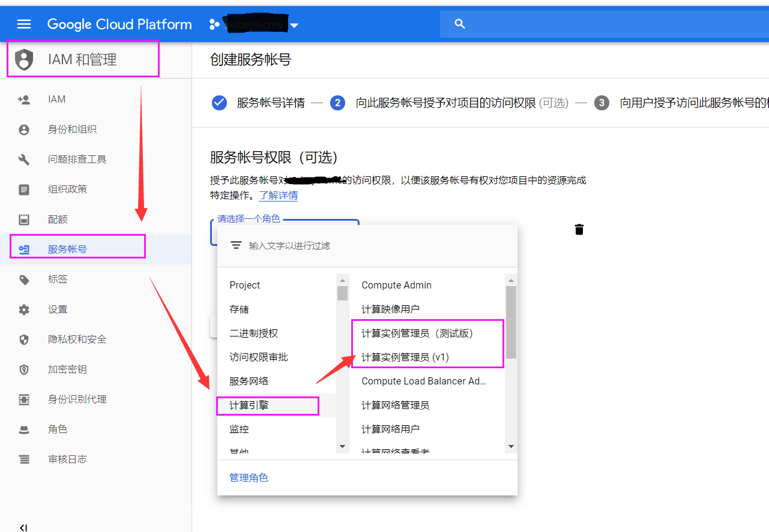Click the Google Cloud Platform logo text

[119, 25]
